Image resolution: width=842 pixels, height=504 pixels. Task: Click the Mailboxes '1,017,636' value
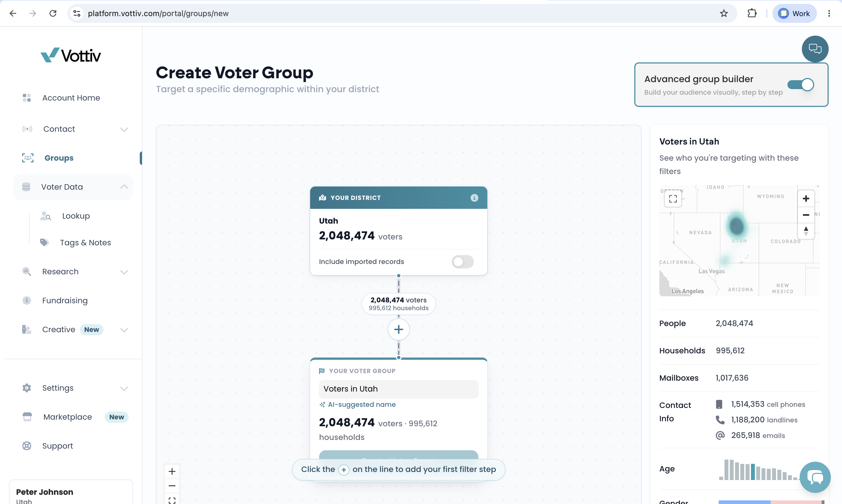(x=732, y=378)
